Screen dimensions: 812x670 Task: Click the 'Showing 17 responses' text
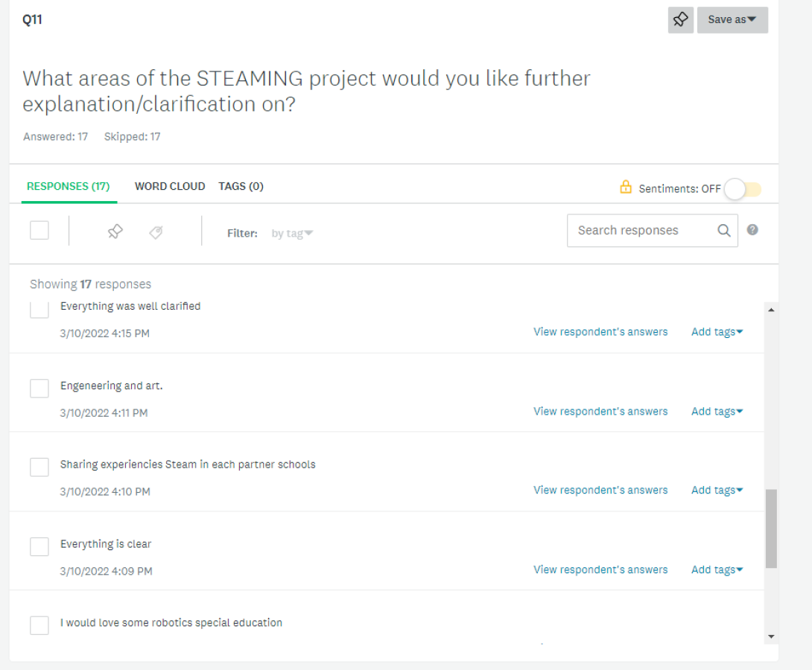(x=90, y=284)
